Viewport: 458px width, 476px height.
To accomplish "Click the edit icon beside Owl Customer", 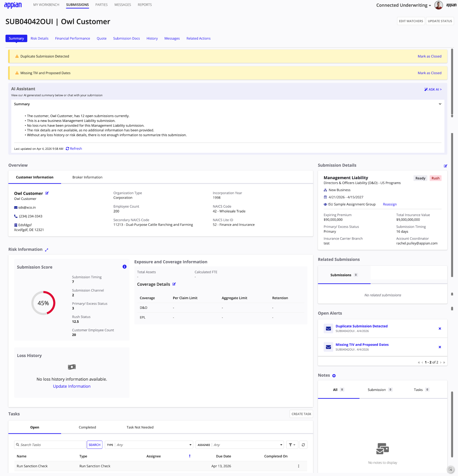I will point(47,193).
